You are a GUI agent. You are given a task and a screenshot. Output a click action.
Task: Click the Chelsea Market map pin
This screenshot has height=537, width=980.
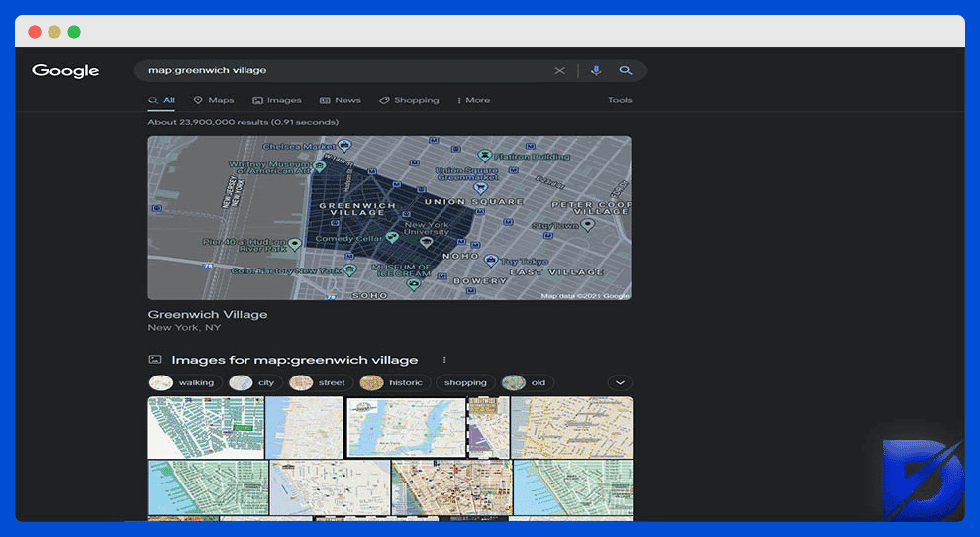tap(344, 146)
